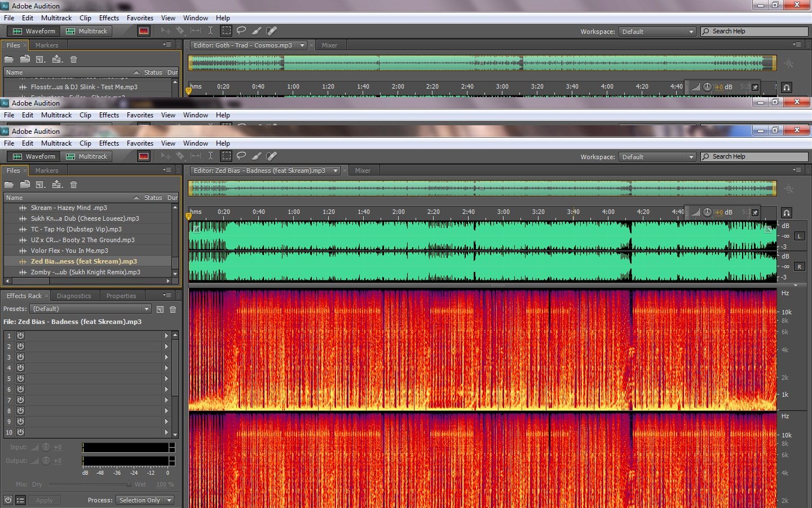Toggle list view button beside Apply
Screen dimensions: 812x508
(x=21, y=500)
